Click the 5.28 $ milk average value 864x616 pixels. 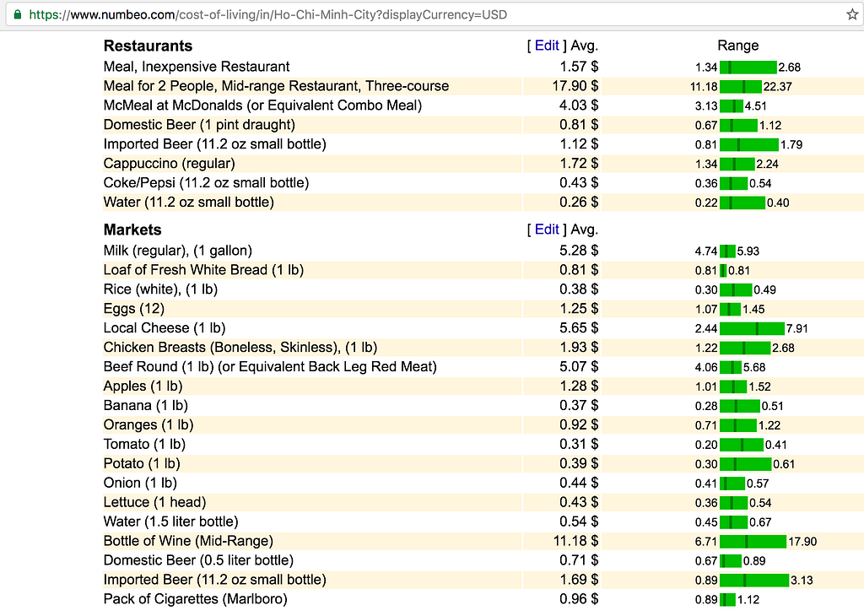(x=579, y=251)
